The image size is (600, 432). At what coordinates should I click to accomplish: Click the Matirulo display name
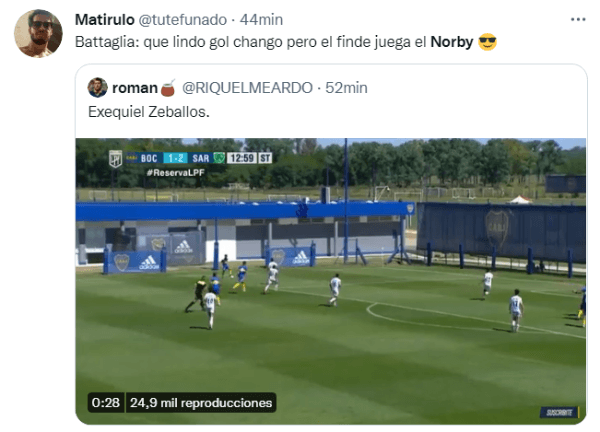coord(104,20)
